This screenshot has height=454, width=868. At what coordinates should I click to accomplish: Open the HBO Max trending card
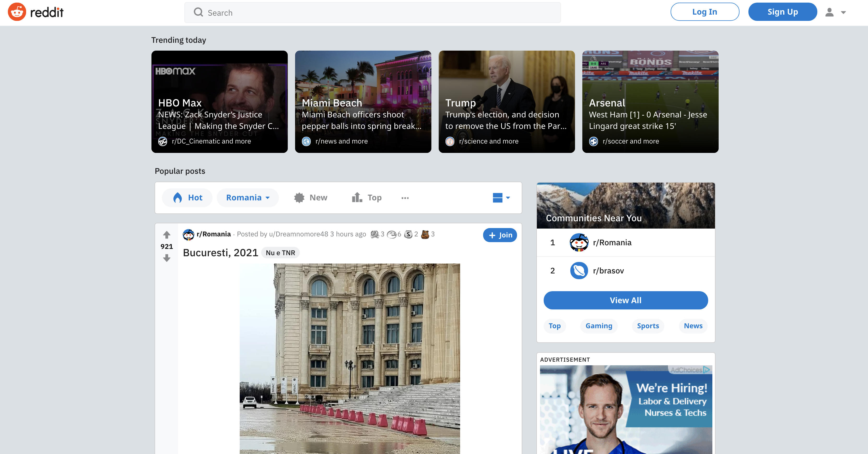coord(219,102)
